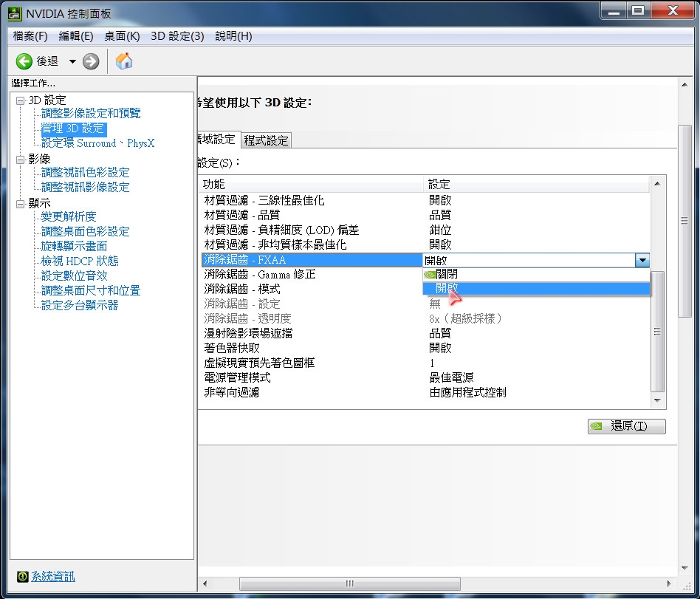
Task: Open the 桌面(K) menu
Action: [x=122, y=36]
